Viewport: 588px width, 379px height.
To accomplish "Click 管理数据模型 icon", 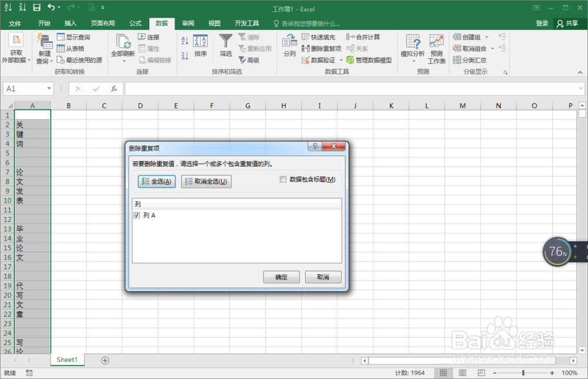I will 369,59.
